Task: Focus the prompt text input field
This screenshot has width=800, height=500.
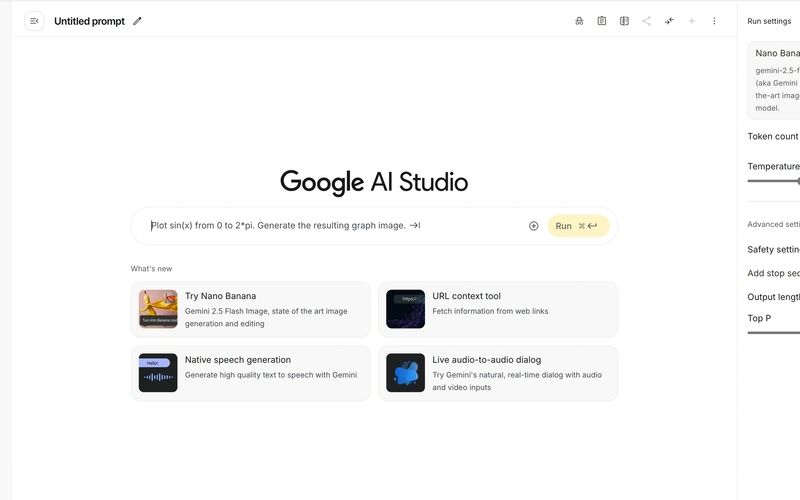Action: [x=336, y=226]
